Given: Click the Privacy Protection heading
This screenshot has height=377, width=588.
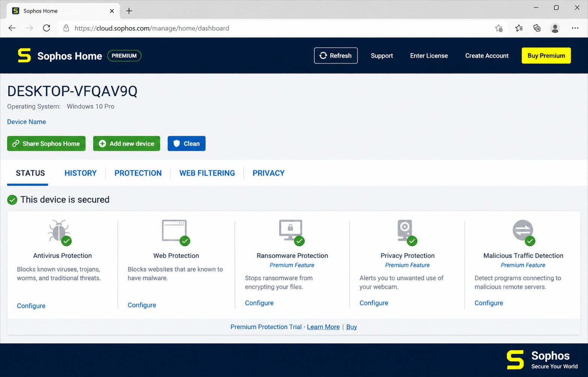Looking at the screenshot, I should 407,255.
